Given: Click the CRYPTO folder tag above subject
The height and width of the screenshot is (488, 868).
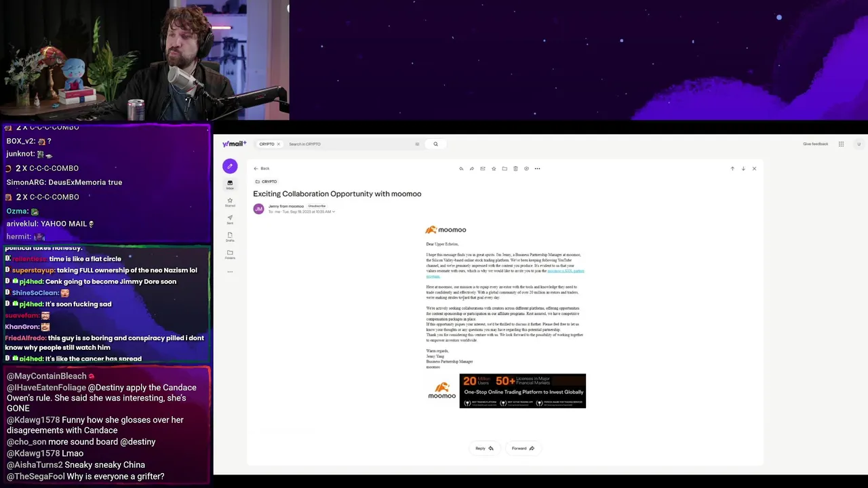Looking at the screenshot, I should click(266, 182).
